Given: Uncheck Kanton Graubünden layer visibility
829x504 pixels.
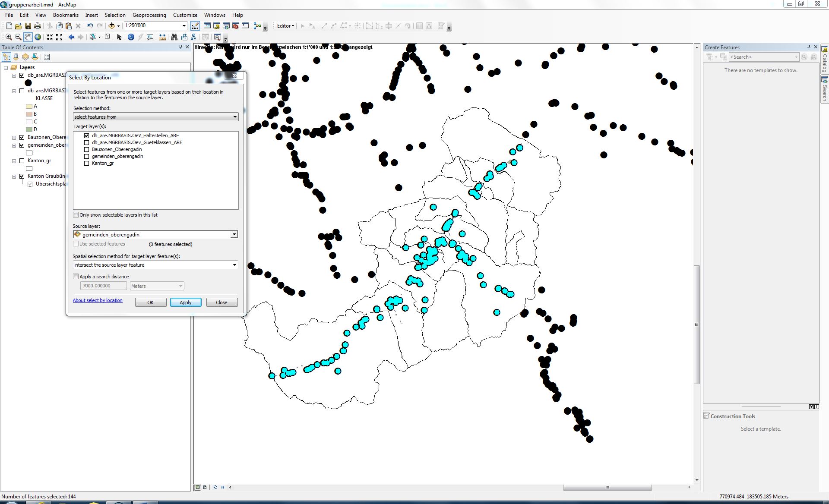Looking at the screenshot, I should pos(22,176).
